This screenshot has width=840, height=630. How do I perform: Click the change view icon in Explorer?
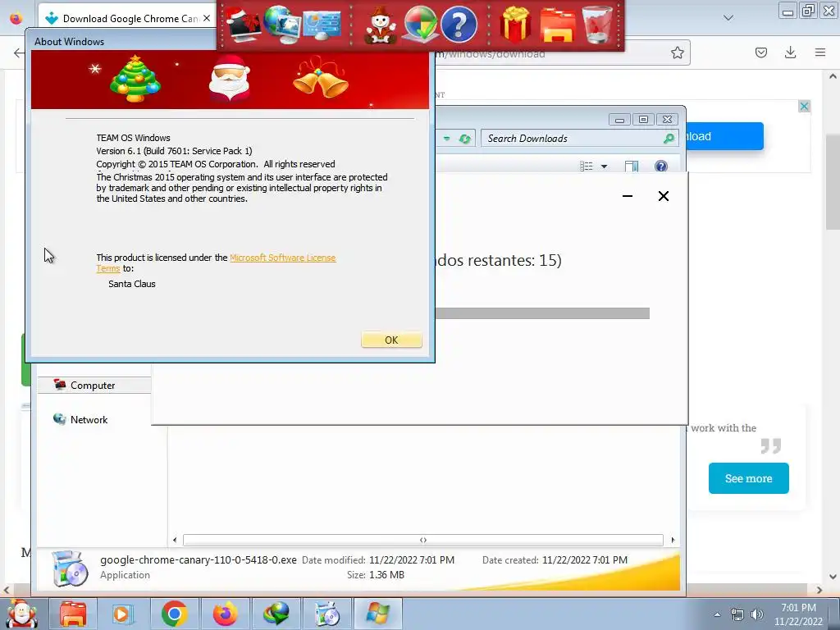pos(586,166)
